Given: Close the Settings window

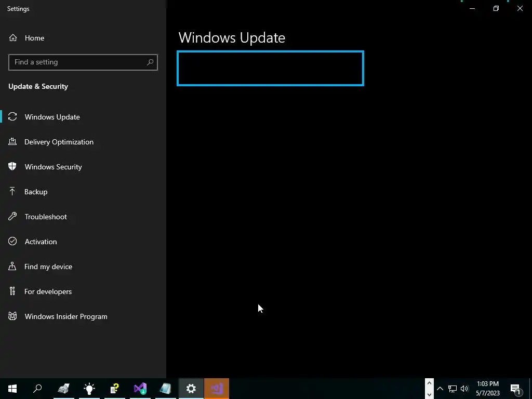Looking at the screenshot, I should point(520,8).
